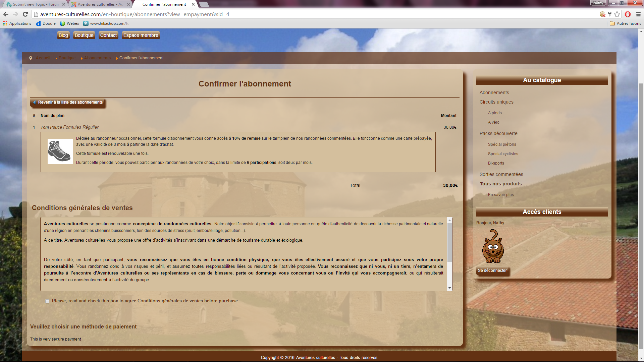The image size is (644, 362).
Task: Open the Contact menu item
Action: (x=108, y=35)
